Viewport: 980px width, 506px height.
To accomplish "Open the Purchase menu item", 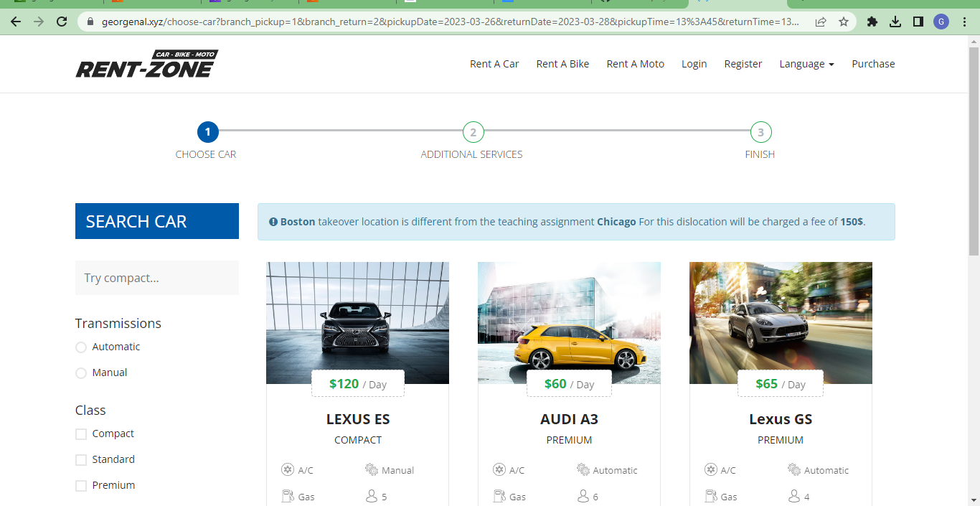I will [x=873, y=64].
